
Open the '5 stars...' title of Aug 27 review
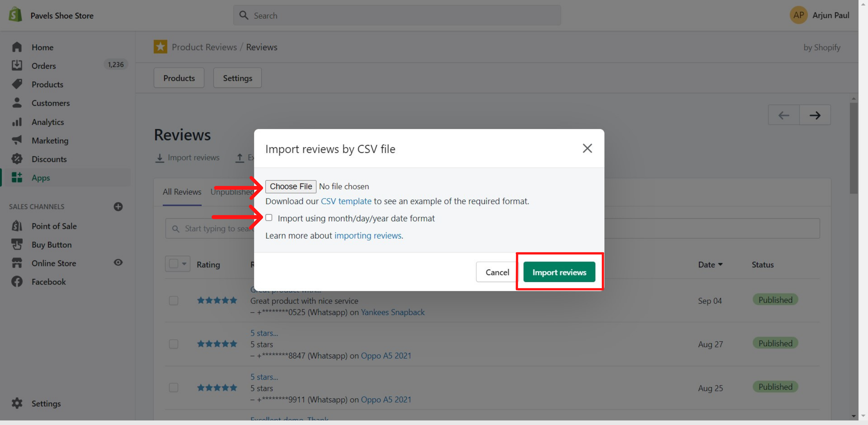[264, 333]
